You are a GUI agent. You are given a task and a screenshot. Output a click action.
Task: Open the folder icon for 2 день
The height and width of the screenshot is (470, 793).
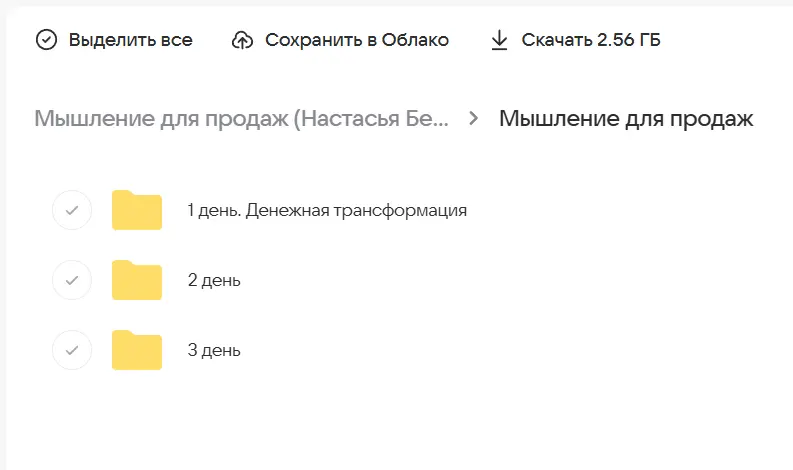[x=137, y=280]
